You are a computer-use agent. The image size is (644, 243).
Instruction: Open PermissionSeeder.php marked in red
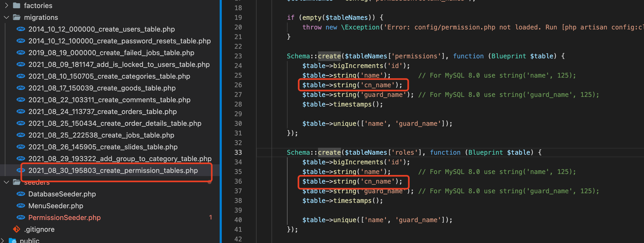[x=64, y=218]
